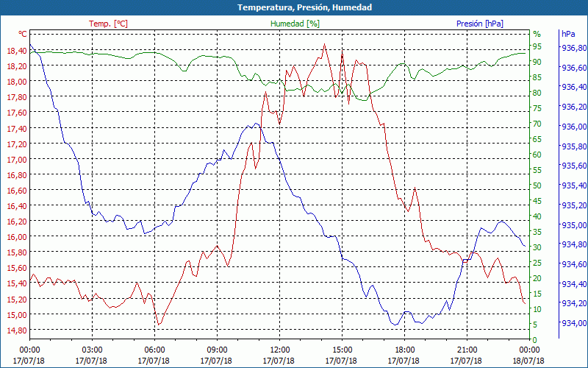588x368 pixels.
Task: Click the 60 humidity axis value
Action: click(537, 155)
